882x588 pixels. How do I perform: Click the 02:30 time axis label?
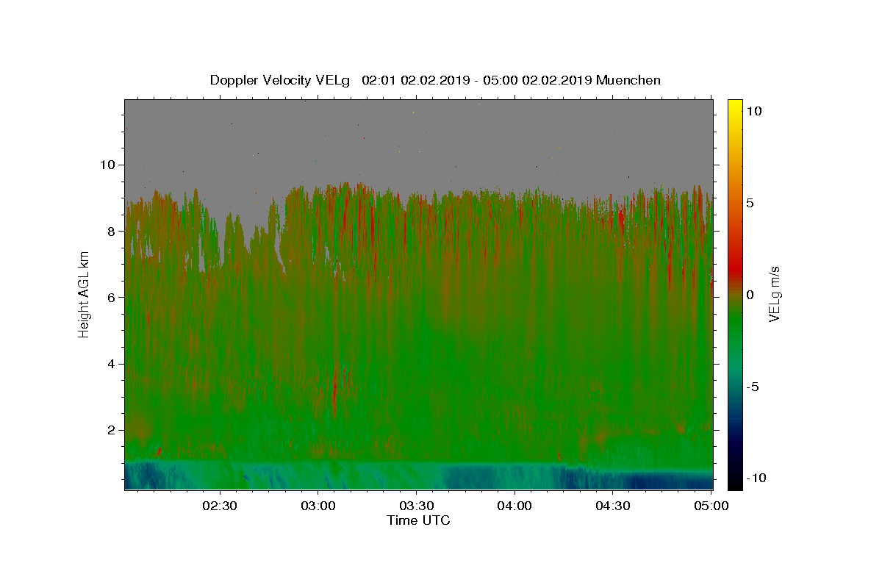220,506
